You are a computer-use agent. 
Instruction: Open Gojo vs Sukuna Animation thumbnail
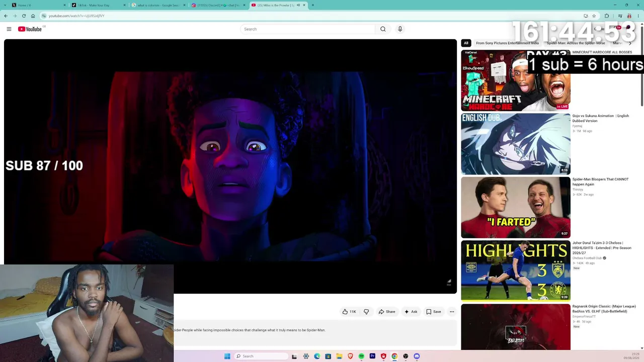tap(516, 144)
